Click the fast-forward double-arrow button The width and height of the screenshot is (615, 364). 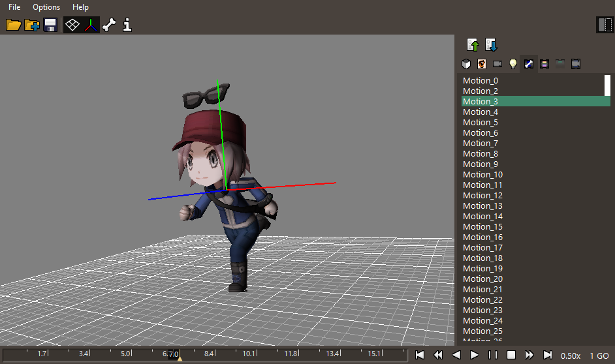tap(529, 355)
